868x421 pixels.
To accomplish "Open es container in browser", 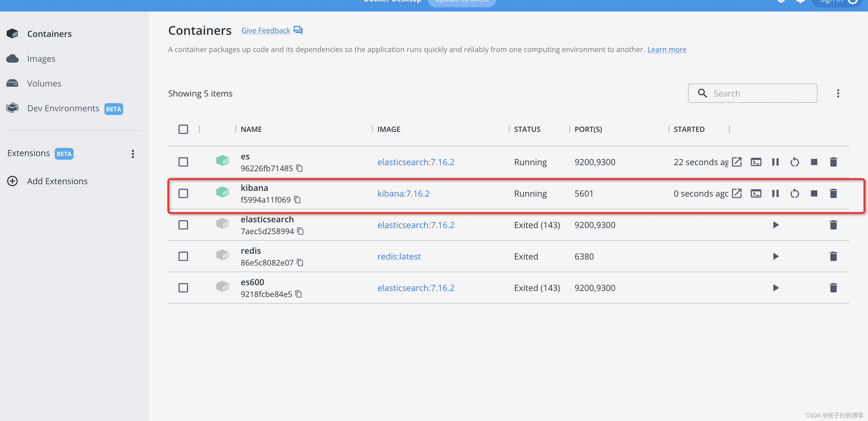I will [736, 162].
